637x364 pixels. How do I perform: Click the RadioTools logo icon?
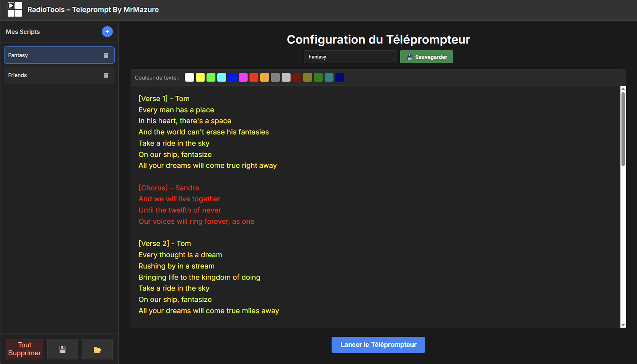pyautogui.click(x=15, y=9)
